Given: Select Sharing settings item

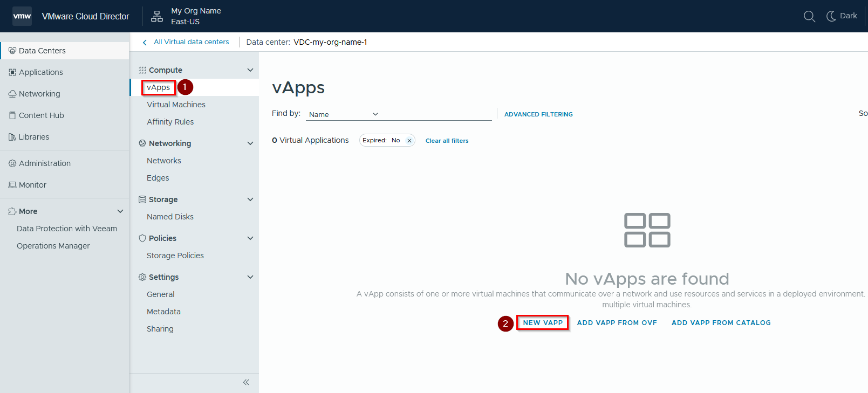Looking at the screenshot, I should 160,329.
